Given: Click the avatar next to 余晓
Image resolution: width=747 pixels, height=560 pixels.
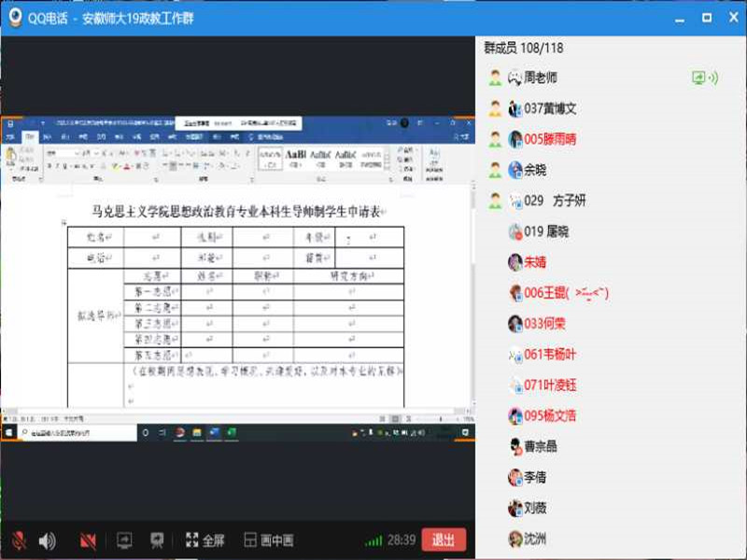Looking at the screenshot, I should pyautogui.click(x=514, y=170).
